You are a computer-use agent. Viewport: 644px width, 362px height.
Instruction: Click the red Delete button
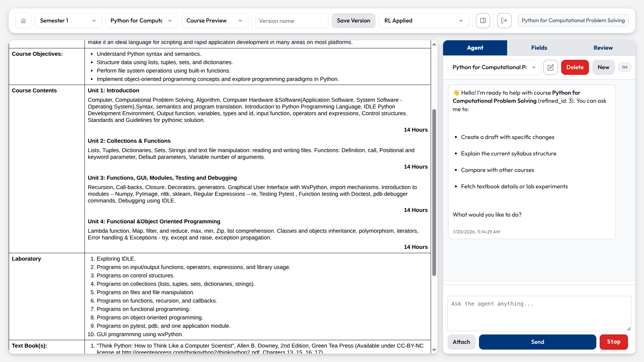pyautogui.click(x=575, y=67)
